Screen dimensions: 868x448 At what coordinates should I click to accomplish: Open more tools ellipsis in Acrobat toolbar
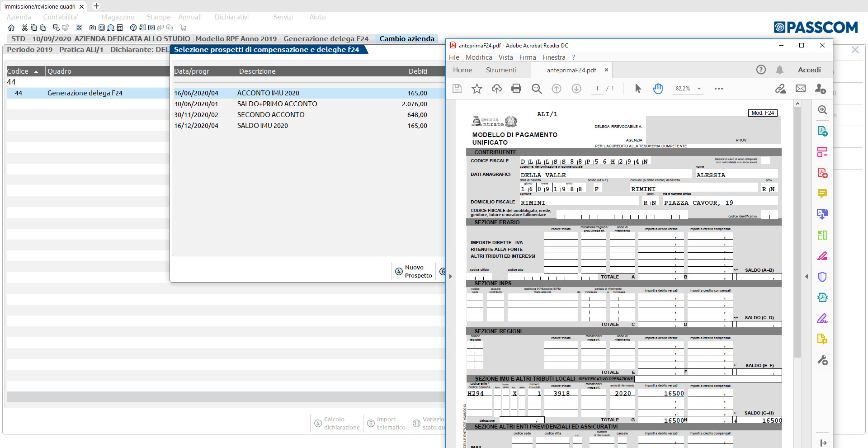[x=719, y=89]
